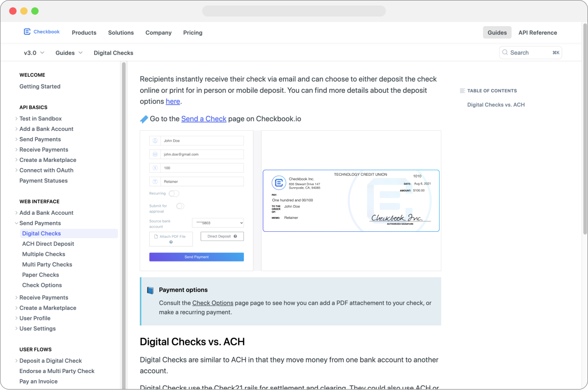Open the Check Options link in callout
The height and width of the screenshot is (390, 588).
(213, 303)
